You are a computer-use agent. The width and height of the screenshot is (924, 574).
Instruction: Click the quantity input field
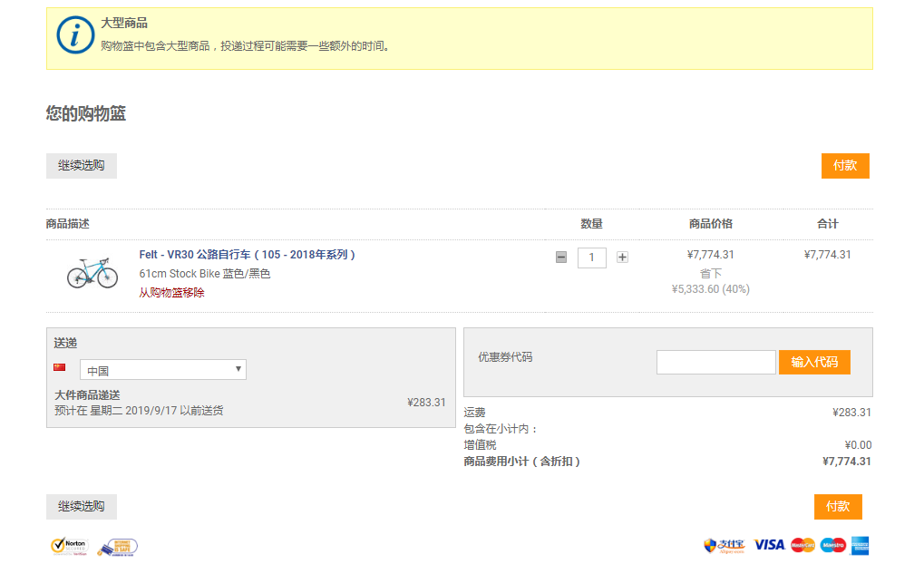(x=591, y=258)
